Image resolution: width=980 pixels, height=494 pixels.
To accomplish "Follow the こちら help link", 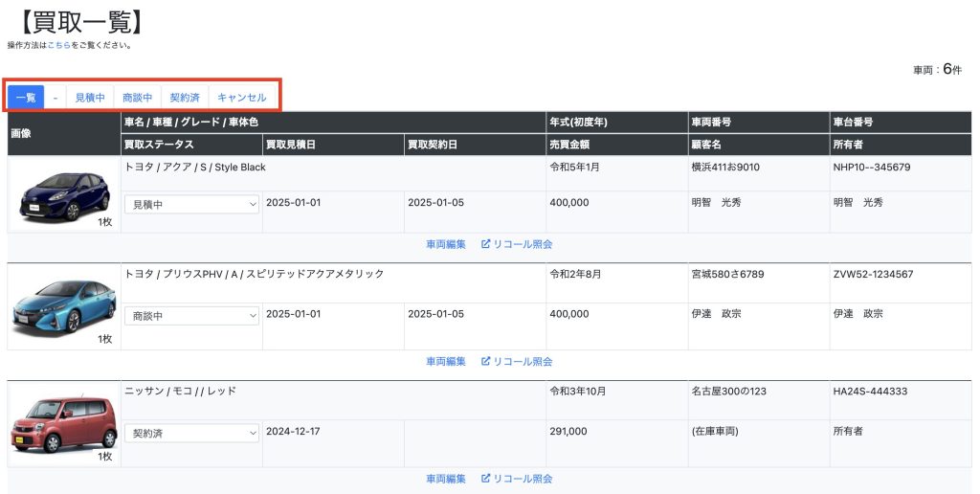I will [58, 45].
